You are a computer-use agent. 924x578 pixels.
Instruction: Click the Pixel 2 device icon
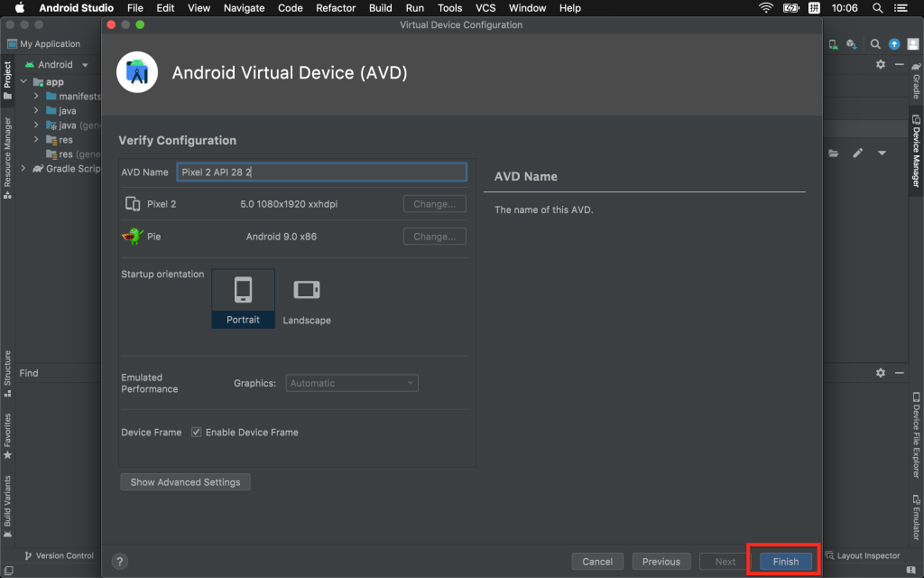pyautogui.click(x=133, y=204)
